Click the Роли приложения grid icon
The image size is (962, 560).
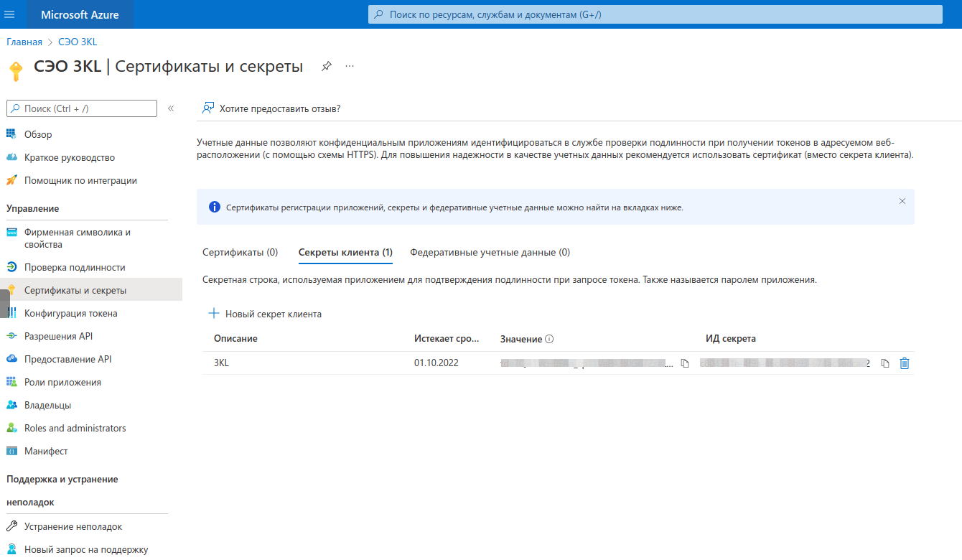11,382
